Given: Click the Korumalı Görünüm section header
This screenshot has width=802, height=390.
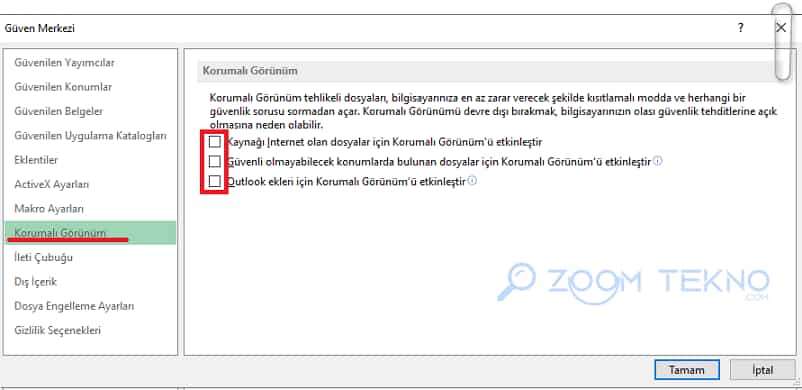Looking at the screenshot, I should tap(250, 71).
